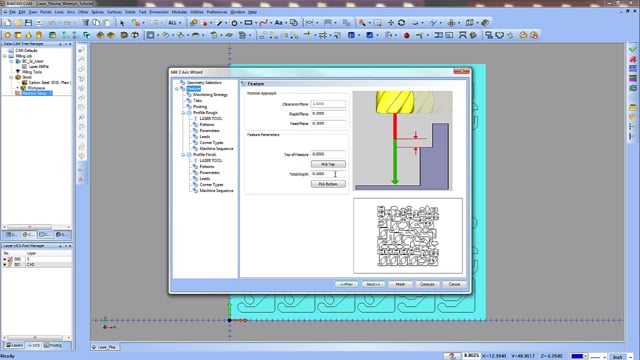Click the rectangle drawing tool icon
The image size is (640, 360).
point(248,23)
